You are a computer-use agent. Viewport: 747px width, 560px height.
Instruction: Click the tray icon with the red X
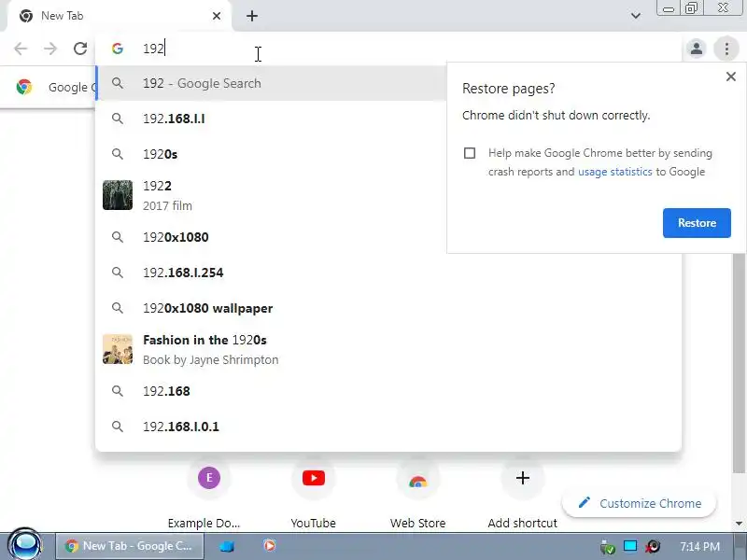(653, 547)
